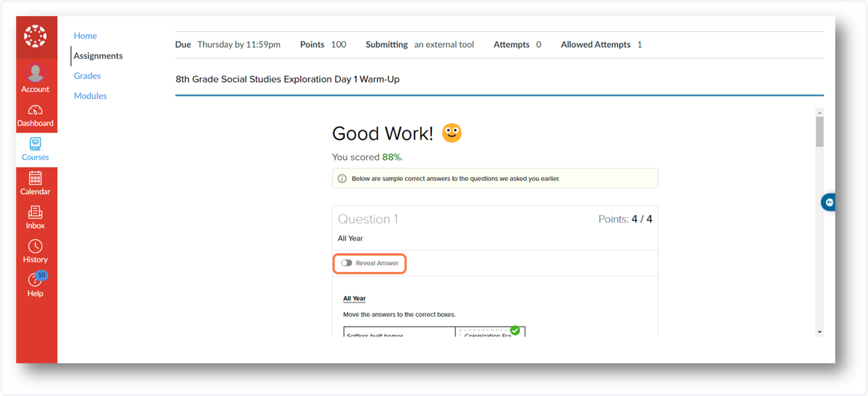868x396 pixels.
Task: Open Modules in course navigation
Action: point(90,96)
